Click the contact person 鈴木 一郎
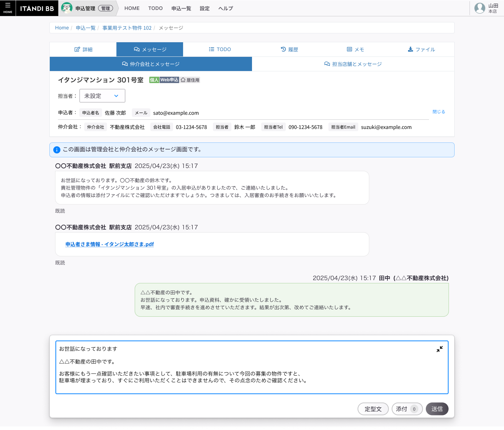 click(245, 127)
